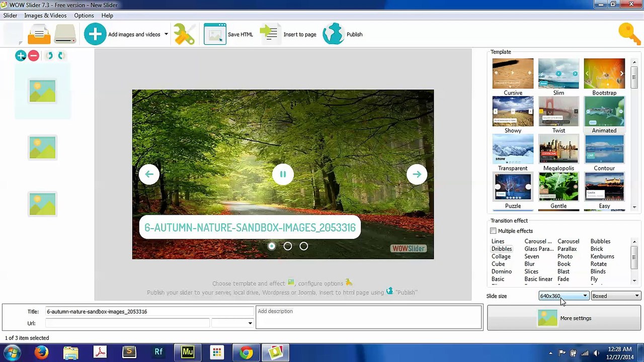Click the green Add images and videos plus icon
Screen dimensions: 644x362
95,34
